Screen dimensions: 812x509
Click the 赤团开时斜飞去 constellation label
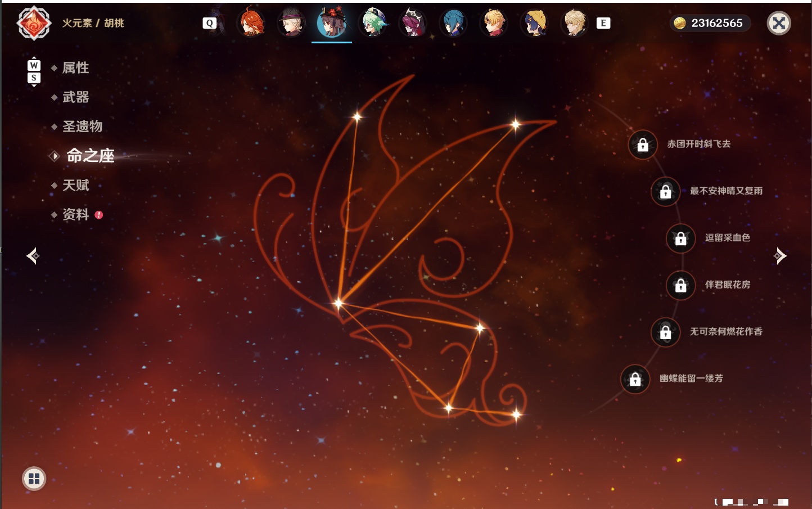pos(699,144)
